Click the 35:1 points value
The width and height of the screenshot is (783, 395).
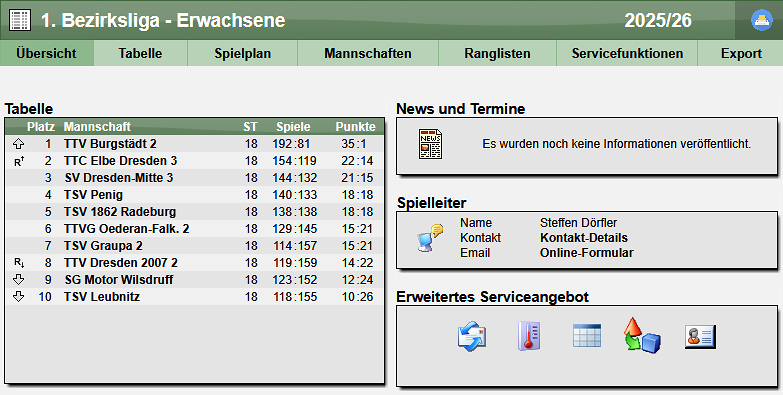[x=354, y=144]
